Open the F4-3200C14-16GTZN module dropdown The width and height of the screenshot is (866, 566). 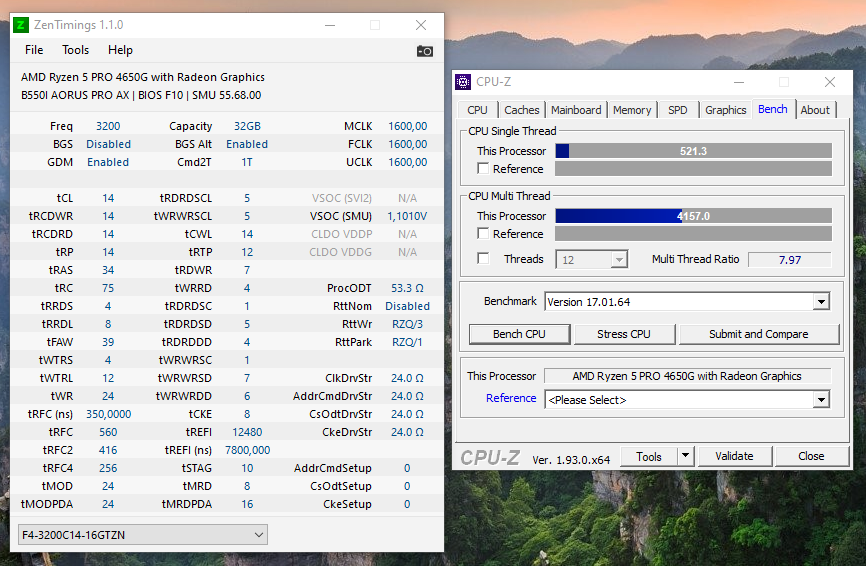coord(143,535)
